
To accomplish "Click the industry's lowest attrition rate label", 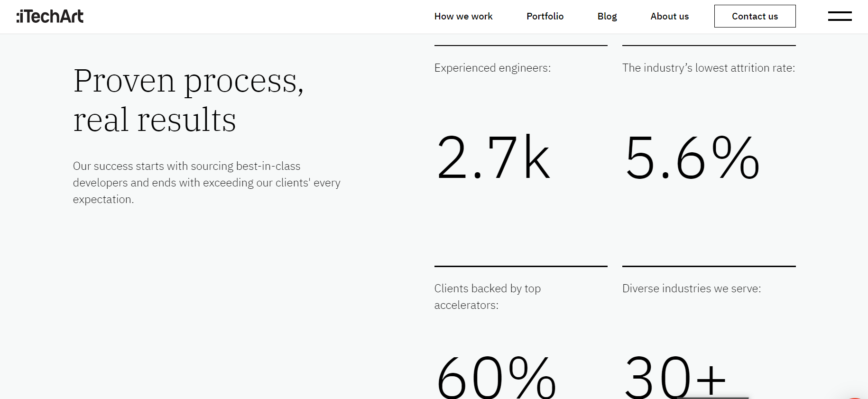I will (x=709, y=68).
